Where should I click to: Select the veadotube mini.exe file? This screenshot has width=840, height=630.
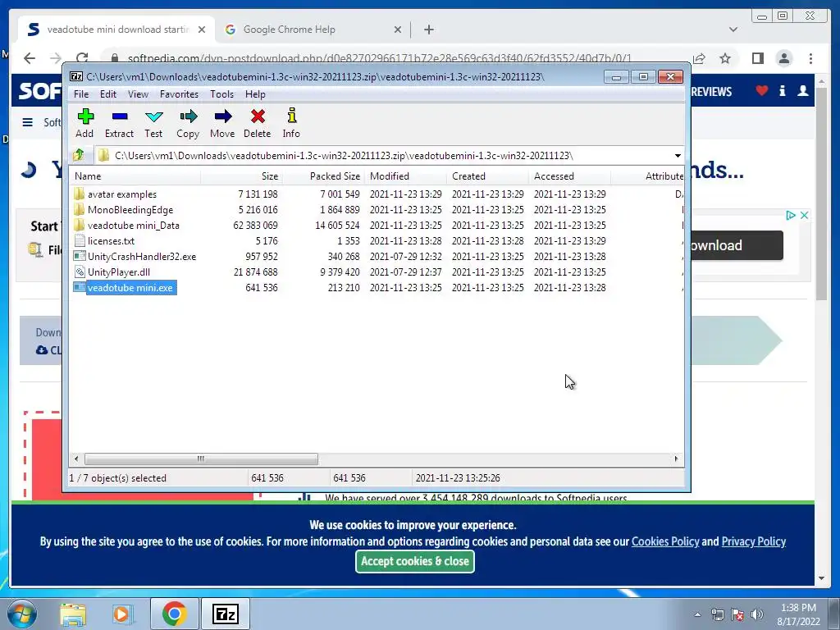click(130, 288)
